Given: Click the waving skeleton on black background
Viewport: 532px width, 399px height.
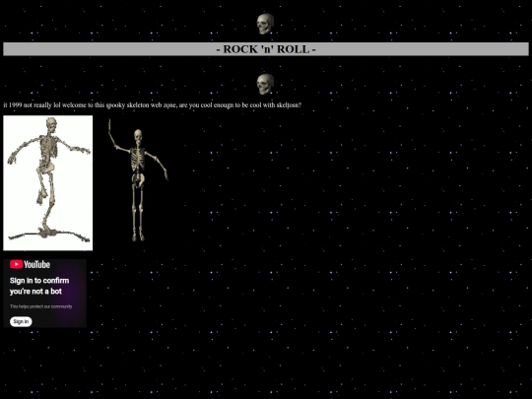Looking at the screenshot, I should click(x=138, y=180).
